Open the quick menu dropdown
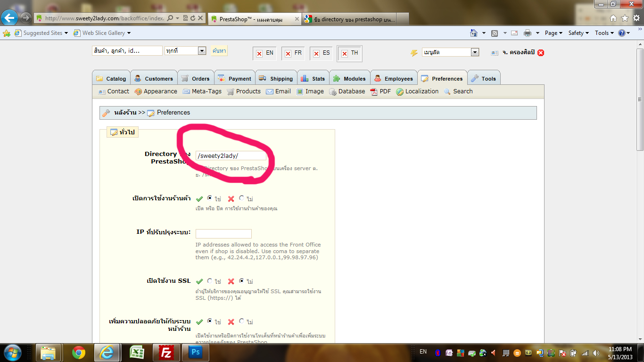Image resolution: width=644 pixels, height=362 pixels. coord(450,52)
